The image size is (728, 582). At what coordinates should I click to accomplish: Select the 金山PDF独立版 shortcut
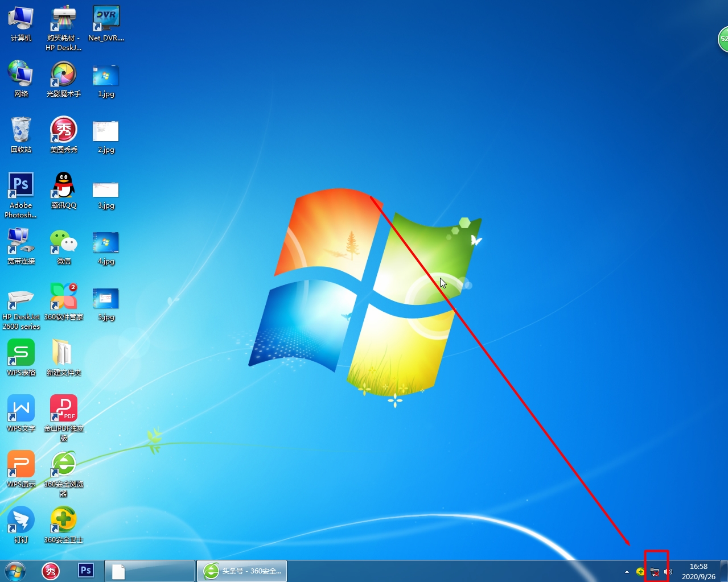tap(64, 418)
